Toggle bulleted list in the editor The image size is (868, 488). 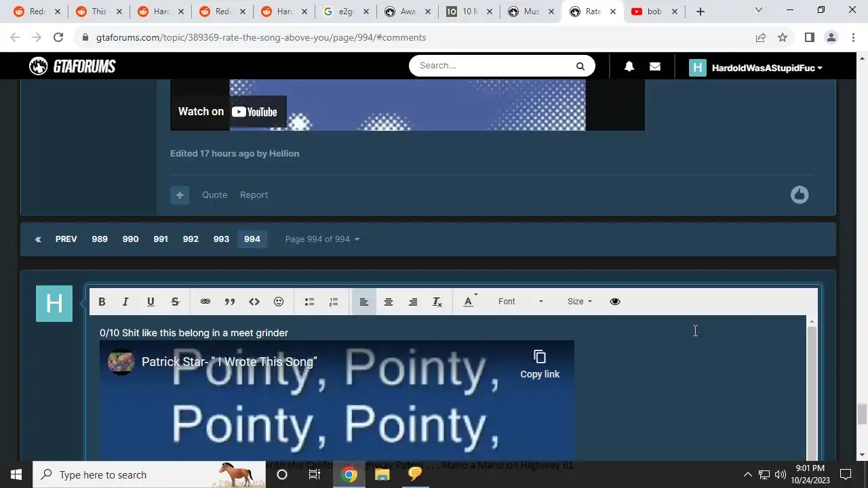[309, 302]
